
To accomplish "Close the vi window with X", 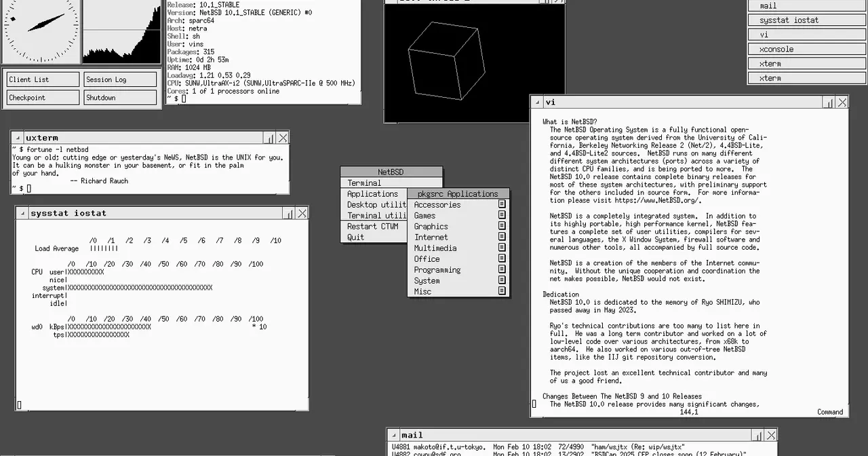I will pos(842,102).
